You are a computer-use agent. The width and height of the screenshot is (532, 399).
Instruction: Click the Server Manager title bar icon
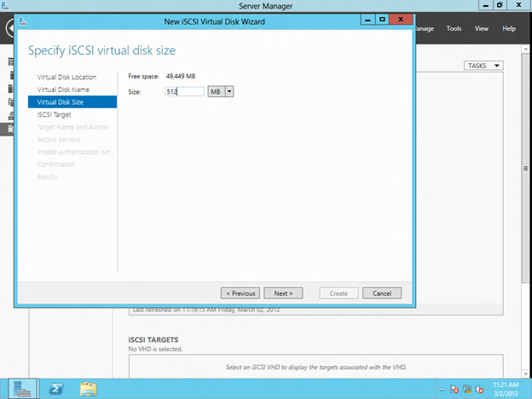click(x=6, y=5)
